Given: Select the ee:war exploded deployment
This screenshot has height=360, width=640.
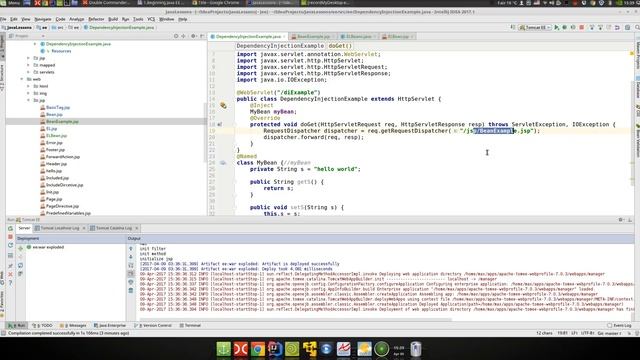Looking at the screenshot, I should (x=45, y=247).
